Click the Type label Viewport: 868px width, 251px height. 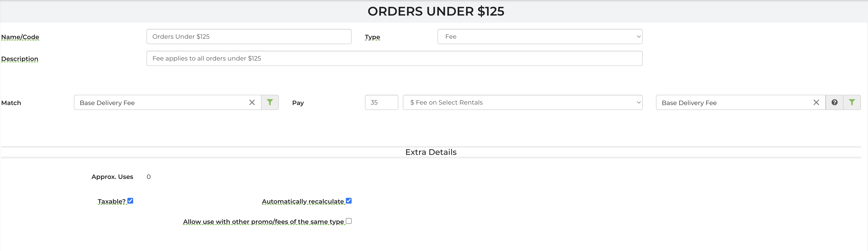coord(372,37)
